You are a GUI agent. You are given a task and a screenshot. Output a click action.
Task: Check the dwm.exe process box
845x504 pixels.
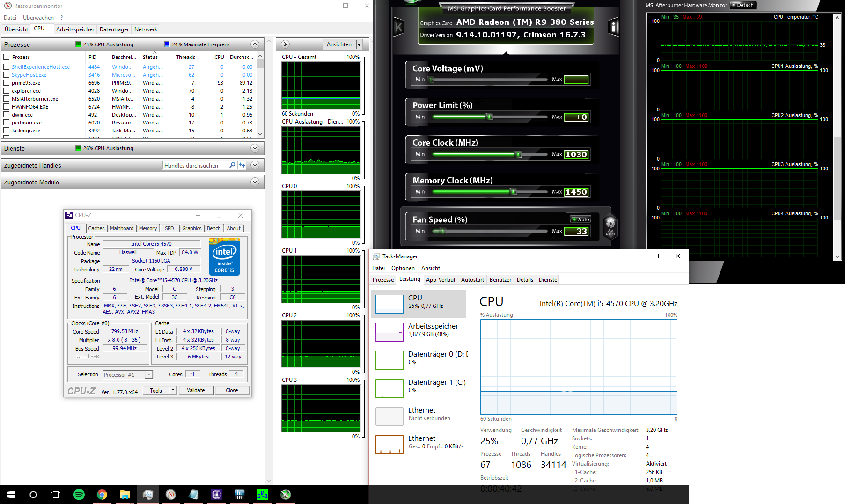point(7,115)
